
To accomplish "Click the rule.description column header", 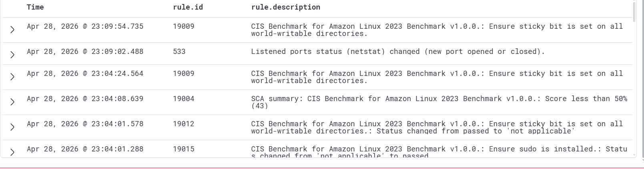I will 286,7.
